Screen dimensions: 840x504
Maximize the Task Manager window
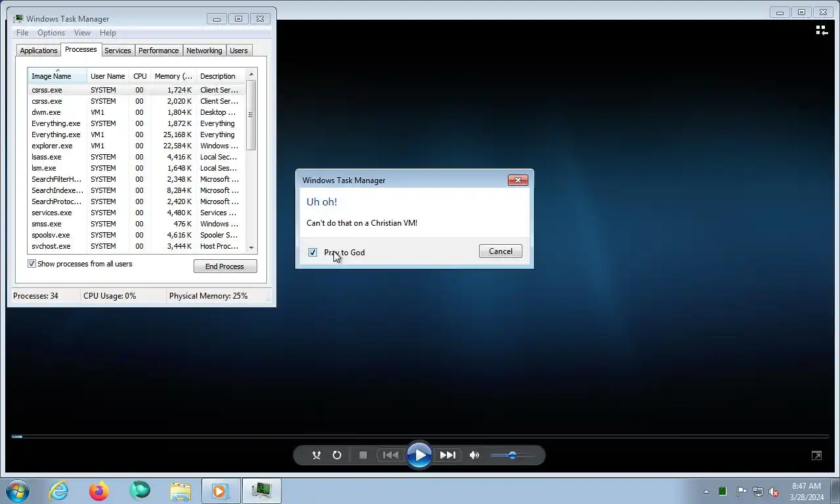(238, 18)
